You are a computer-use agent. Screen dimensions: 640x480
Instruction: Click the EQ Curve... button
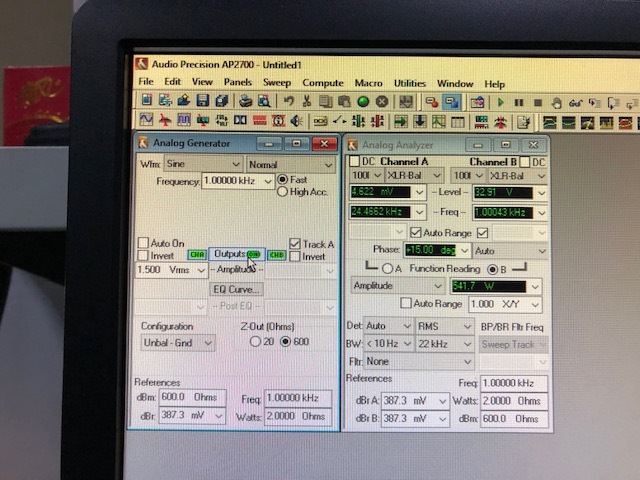(x=236, y=289)
